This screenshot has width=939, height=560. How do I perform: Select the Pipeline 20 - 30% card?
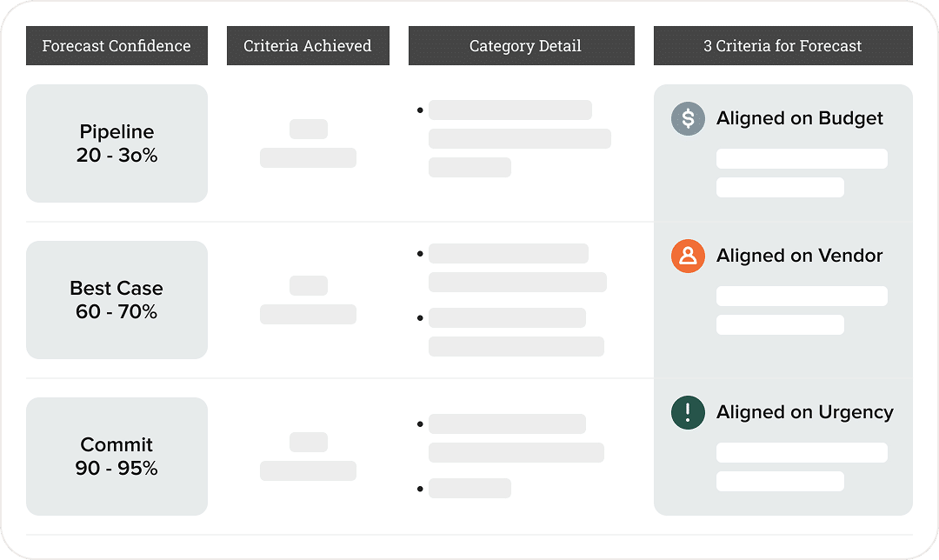(x=117, y=143)
